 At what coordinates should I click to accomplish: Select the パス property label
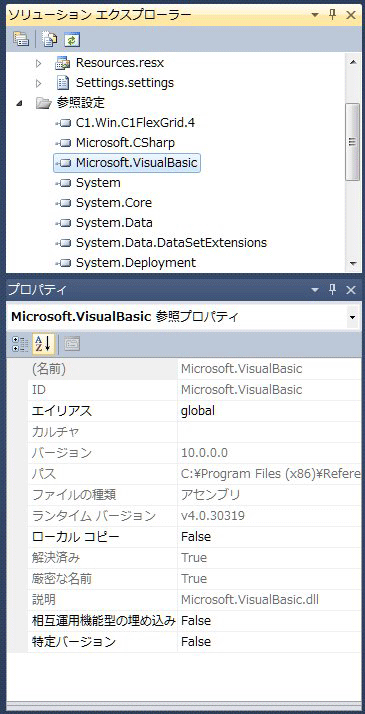point(44,474)
